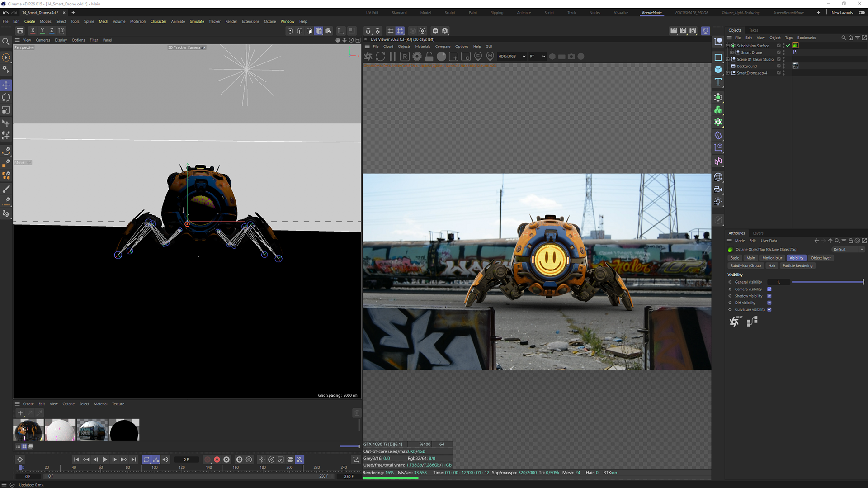Screen dimensions: 868x488
Task: Click the Live Viewer reset 'R' icon
Action: [405, 57]
